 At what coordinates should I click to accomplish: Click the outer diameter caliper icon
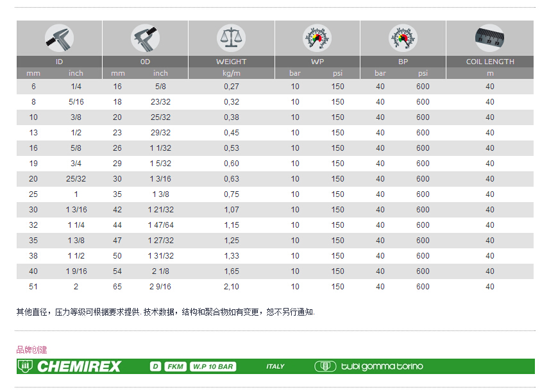pos(145,38)
